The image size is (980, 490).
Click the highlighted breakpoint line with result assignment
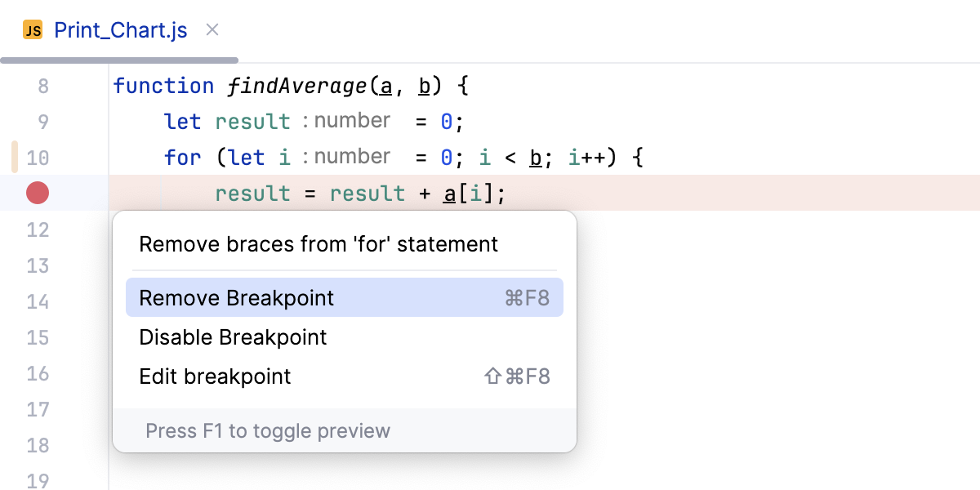point(359,193)
